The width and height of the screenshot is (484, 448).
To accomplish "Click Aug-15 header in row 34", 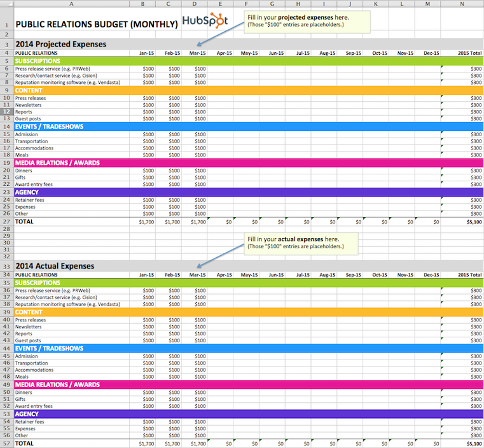I will [x=328, y=275].
